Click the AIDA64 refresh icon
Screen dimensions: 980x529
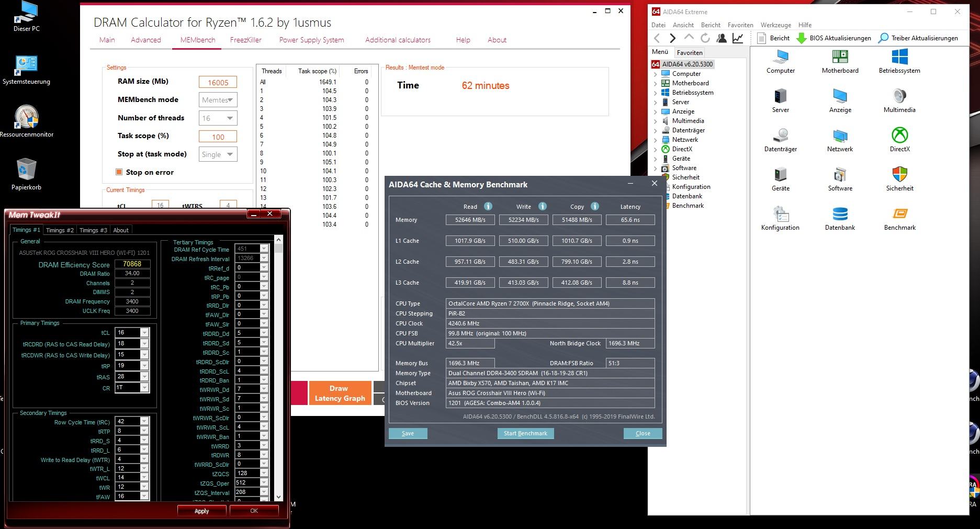(x=705, y=38)
